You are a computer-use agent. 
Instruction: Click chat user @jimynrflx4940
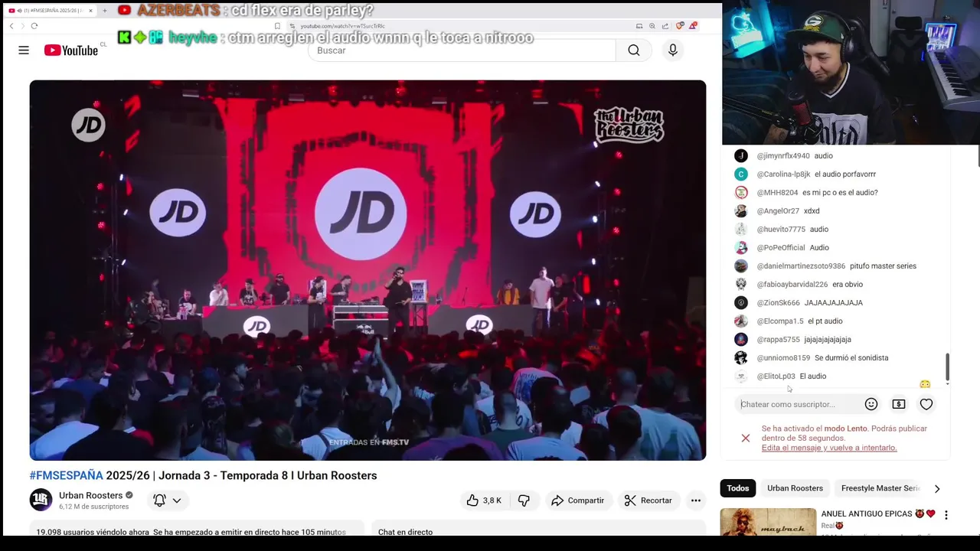(x=782, y=156)
